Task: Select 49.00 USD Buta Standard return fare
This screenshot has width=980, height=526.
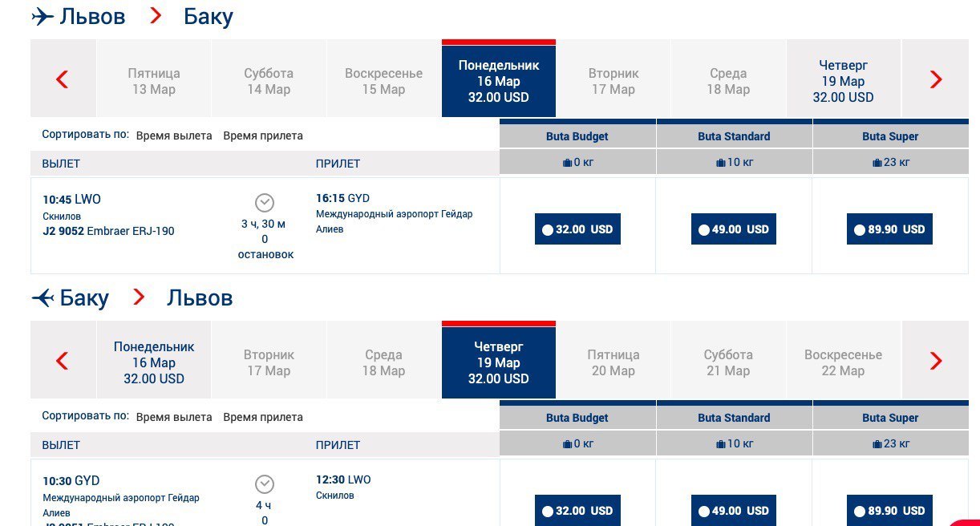Action: (x=734, y=511)
